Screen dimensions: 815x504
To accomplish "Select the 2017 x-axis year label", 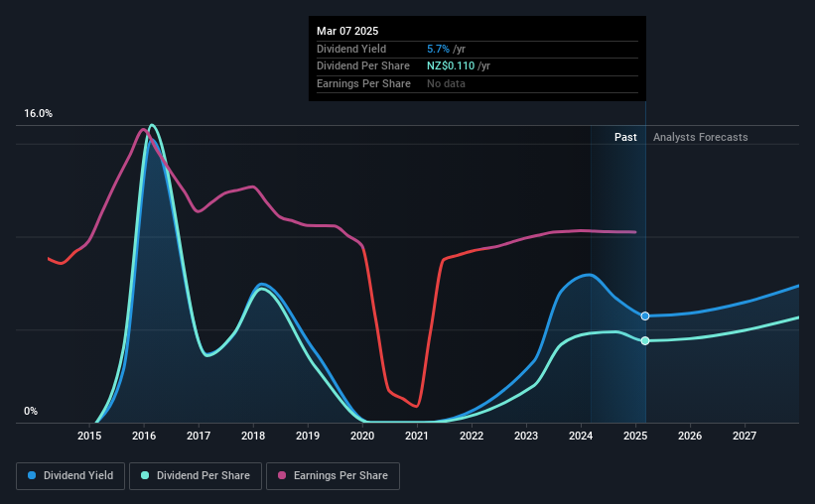I will point(199,436).
